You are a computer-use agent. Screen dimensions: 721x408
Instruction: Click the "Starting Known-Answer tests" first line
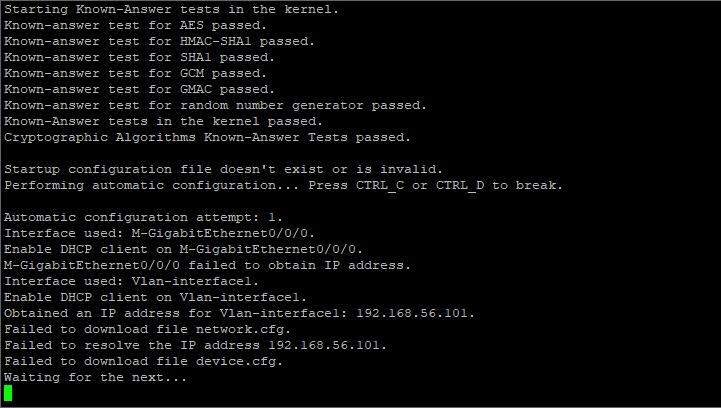coord(171,9)
